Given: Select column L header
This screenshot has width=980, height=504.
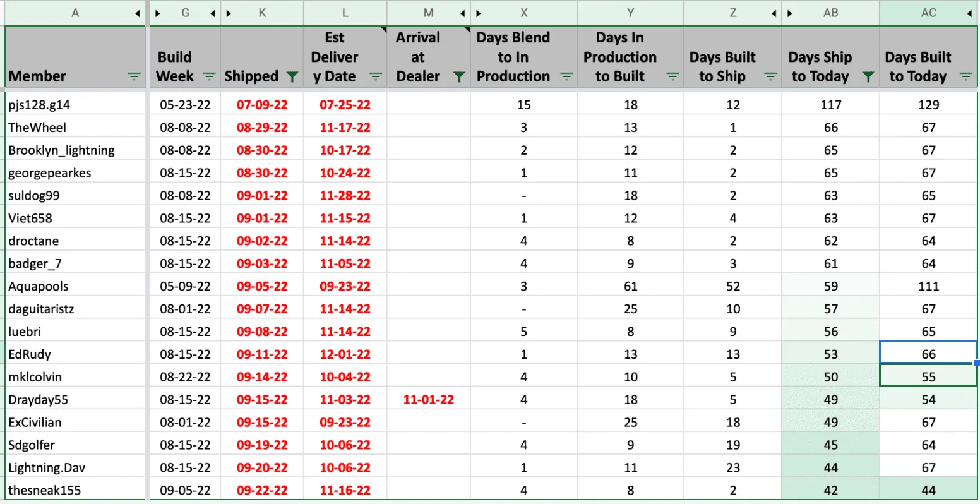Looking at the screenshot, I should (x=345, y=13).
